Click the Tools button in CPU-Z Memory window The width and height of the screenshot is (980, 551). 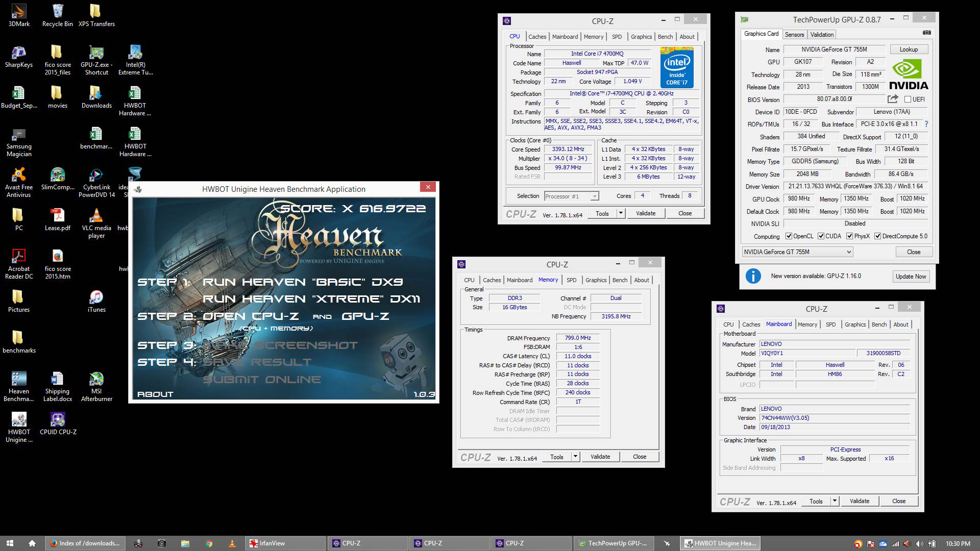[x=556, y=457]
